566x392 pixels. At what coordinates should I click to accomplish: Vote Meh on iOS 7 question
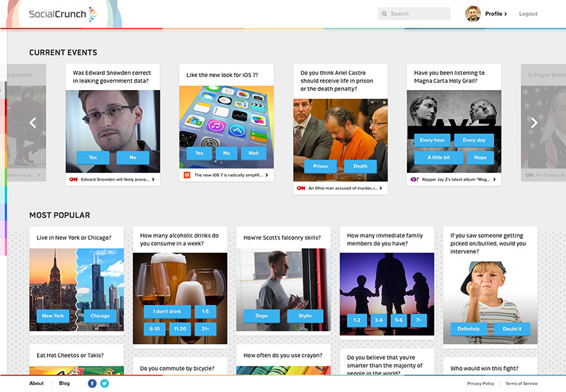point(254,153)
